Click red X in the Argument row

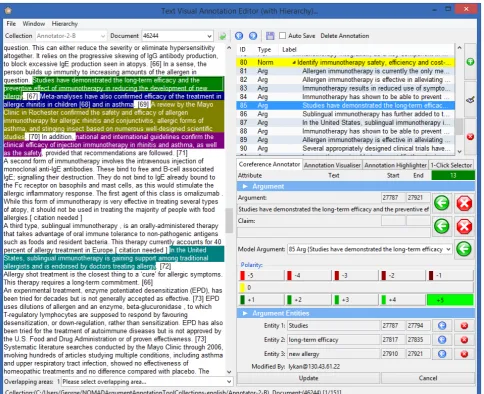[x=464, y=203]
